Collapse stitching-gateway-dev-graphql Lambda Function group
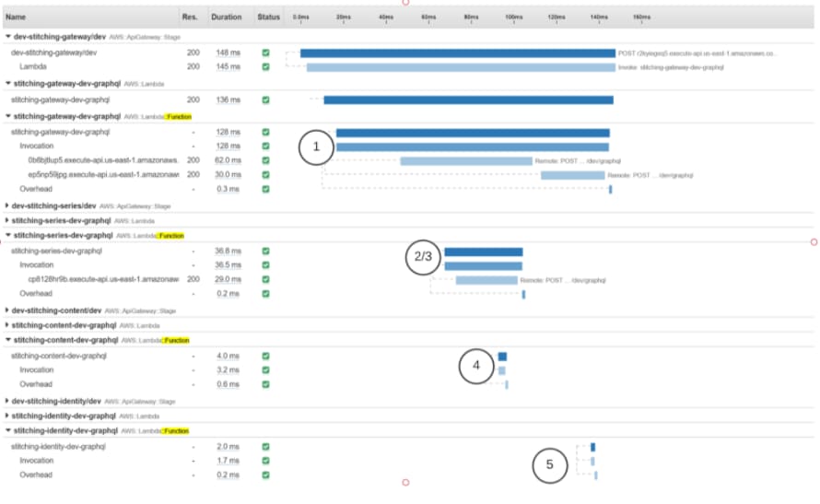This screenshot has width=820, height=504. pos(8,116)
